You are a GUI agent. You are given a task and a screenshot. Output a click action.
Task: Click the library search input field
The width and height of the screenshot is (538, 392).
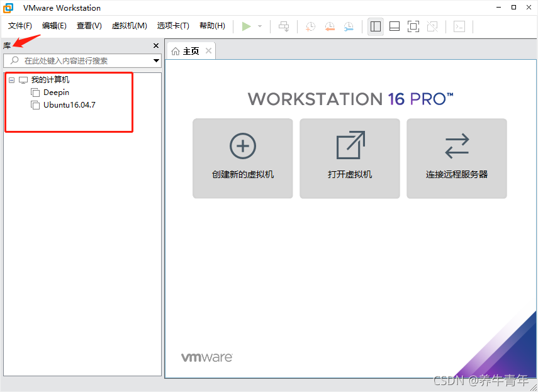82,60
